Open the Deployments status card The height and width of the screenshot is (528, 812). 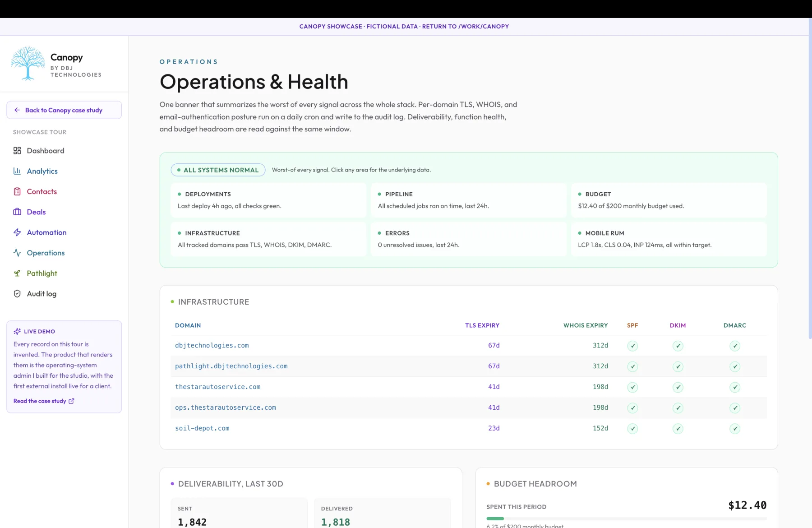[268, 200]
